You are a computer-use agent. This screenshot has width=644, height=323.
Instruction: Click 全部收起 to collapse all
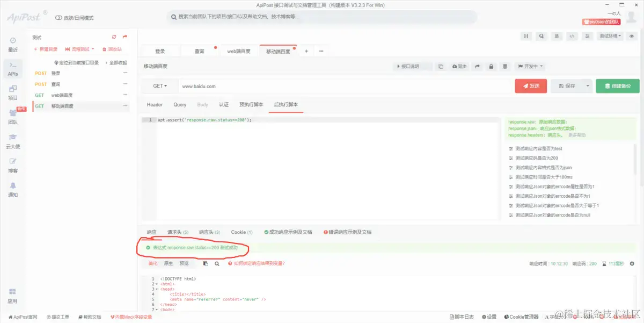(x=116, y=63)
